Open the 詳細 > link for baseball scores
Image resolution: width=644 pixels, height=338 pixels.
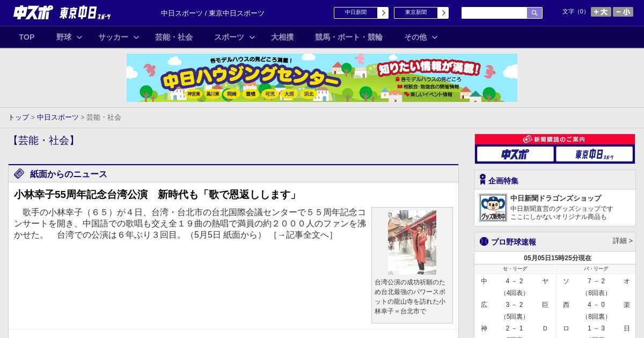point(623,241)
